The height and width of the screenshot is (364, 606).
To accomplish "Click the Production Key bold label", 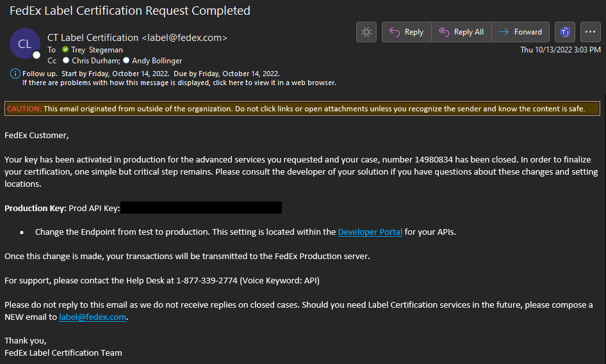I will pos(36,209).
